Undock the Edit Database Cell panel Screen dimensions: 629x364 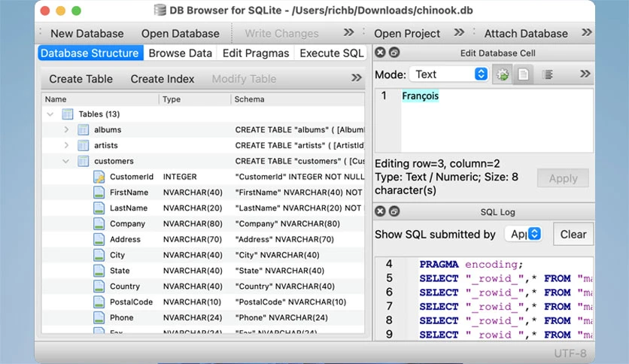tap(394, 53)
